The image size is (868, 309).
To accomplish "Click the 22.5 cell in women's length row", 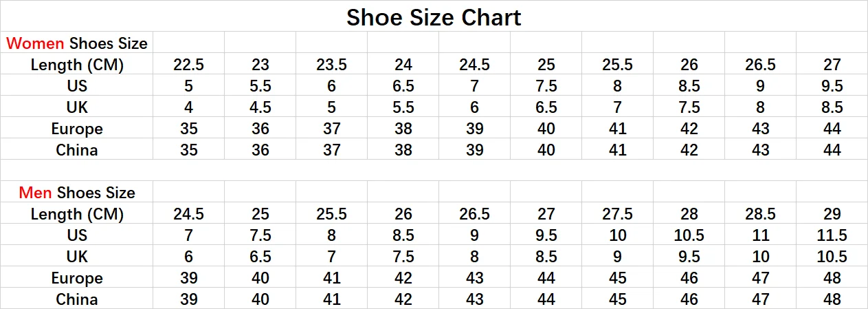I will point(189,65).
